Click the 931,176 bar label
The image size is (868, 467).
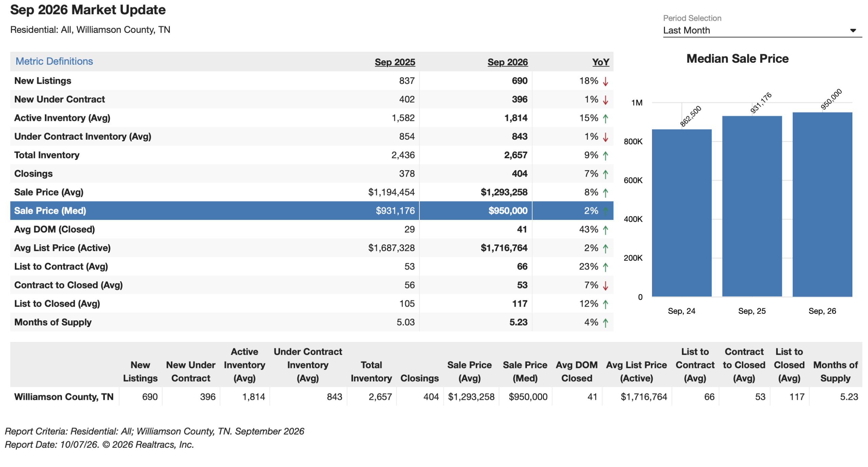click(x=761, y=103)
